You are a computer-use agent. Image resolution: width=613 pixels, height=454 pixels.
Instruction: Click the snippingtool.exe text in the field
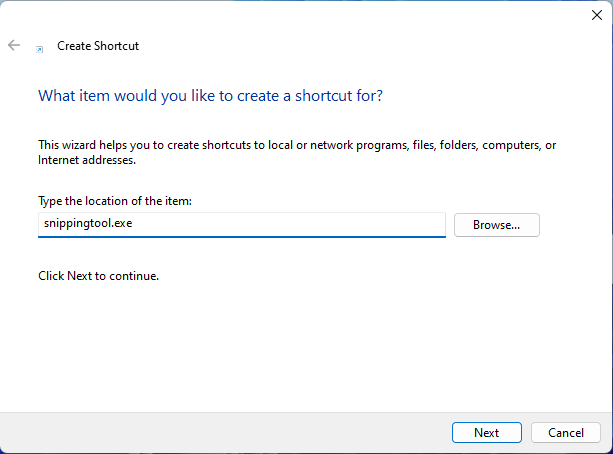(x=87, y=224)
